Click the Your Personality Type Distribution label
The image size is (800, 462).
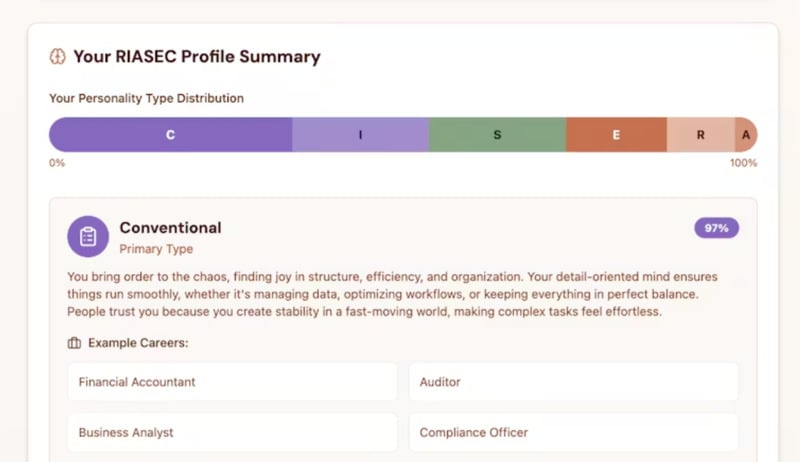click(146, 99)
